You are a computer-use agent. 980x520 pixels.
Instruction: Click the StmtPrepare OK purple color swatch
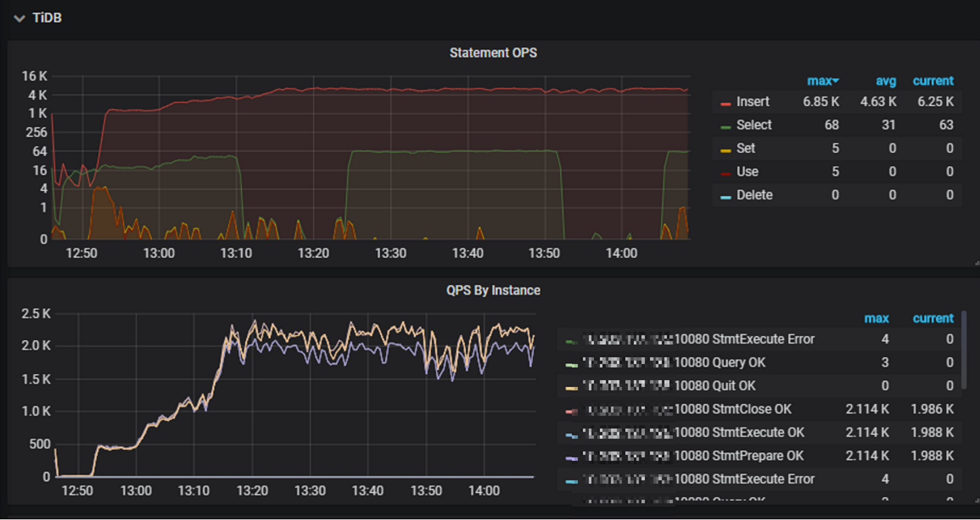point(571,458)
